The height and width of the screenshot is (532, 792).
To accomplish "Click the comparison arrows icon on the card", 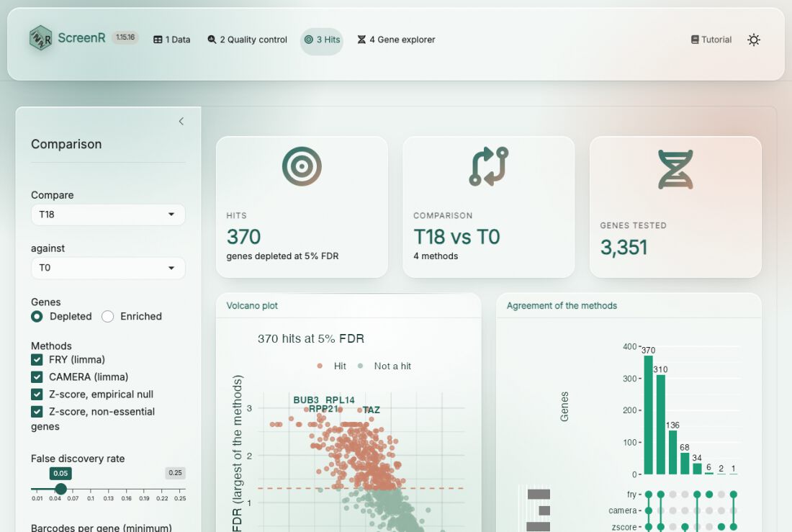I will point(488,166).
